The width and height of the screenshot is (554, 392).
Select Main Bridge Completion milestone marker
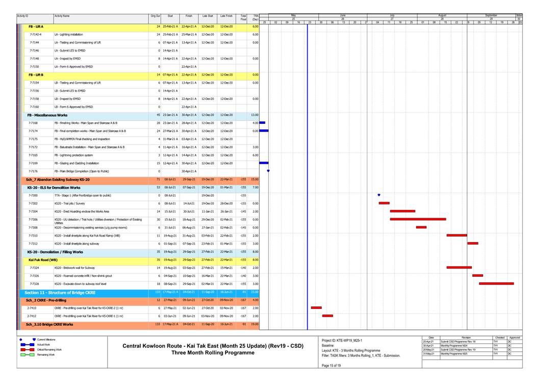click(x=268, y=171)
